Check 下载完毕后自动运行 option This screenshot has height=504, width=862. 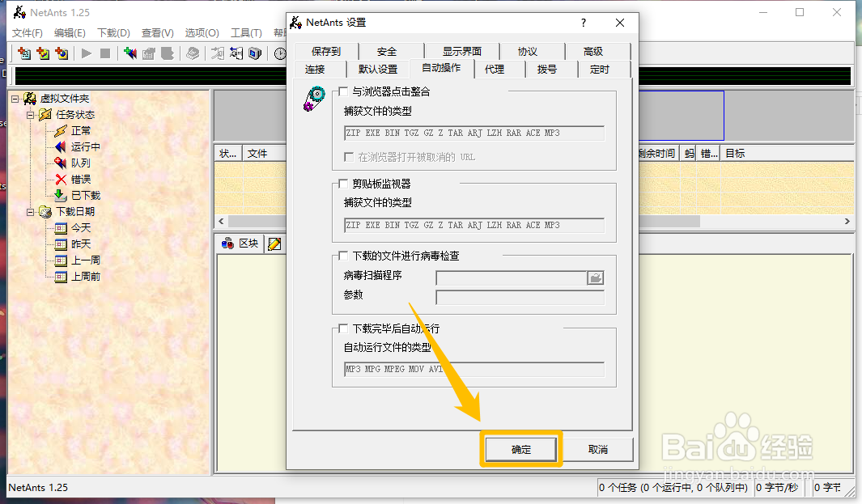click(344, 328)
